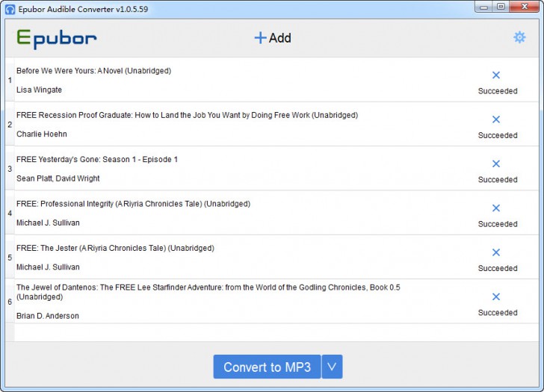Remove Recession Proof Graduate with its X icon
The height and width of the screenshot is (392, 544).
click(x=496, y=119)
